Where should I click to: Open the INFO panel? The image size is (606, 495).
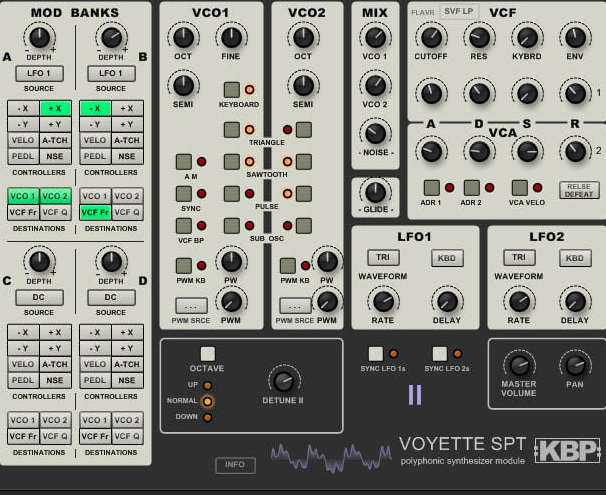coord(235,465)
